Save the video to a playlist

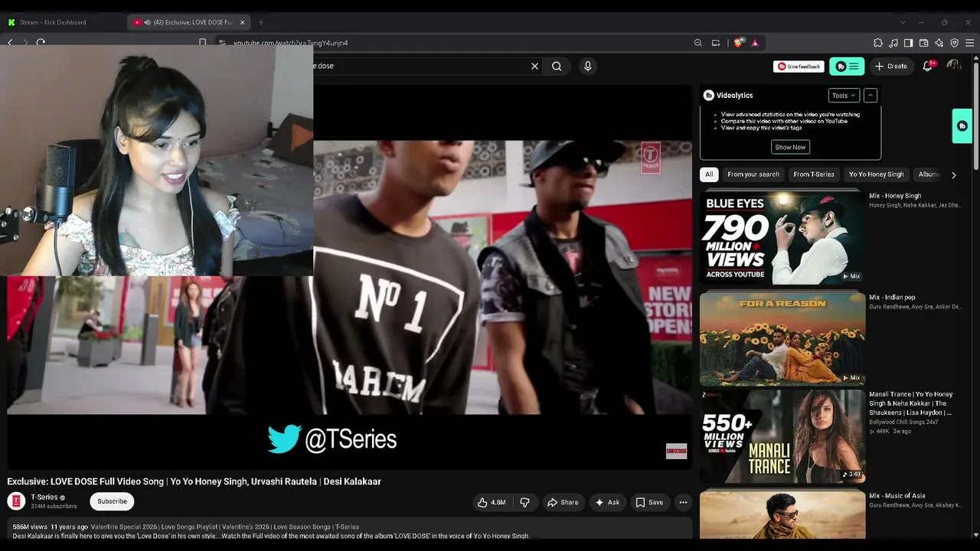650,503
